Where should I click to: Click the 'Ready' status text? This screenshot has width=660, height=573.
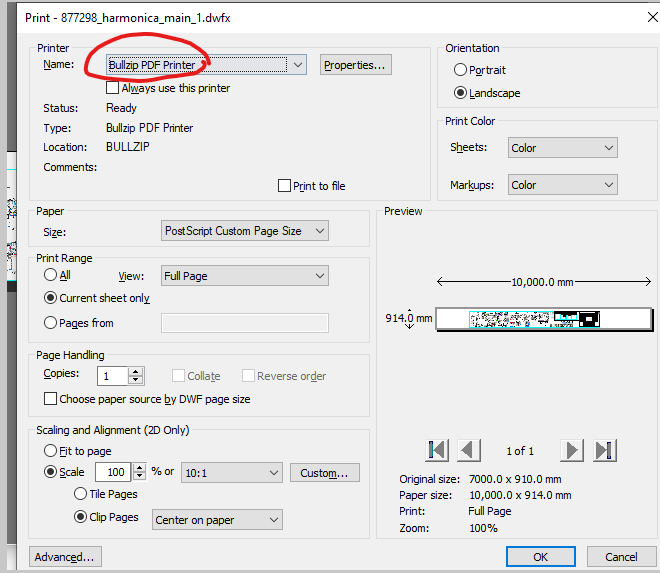click(x=121, y=108)
